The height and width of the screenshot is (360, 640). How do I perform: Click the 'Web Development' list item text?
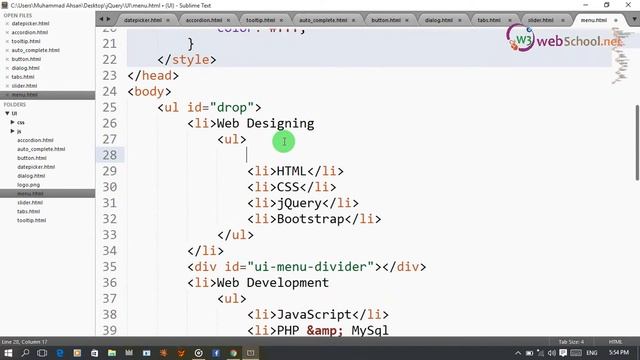pos(273,283)
